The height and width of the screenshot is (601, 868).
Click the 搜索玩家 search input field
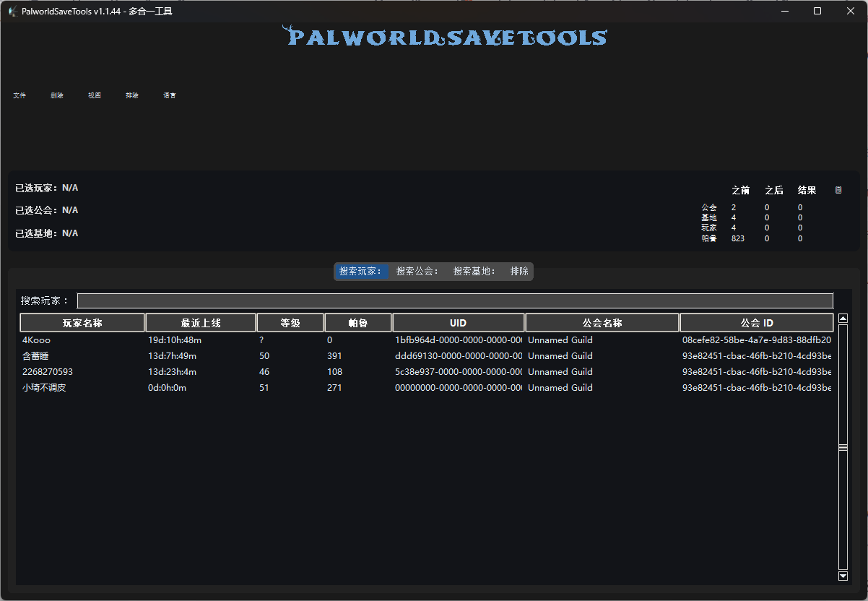point(455,301)
